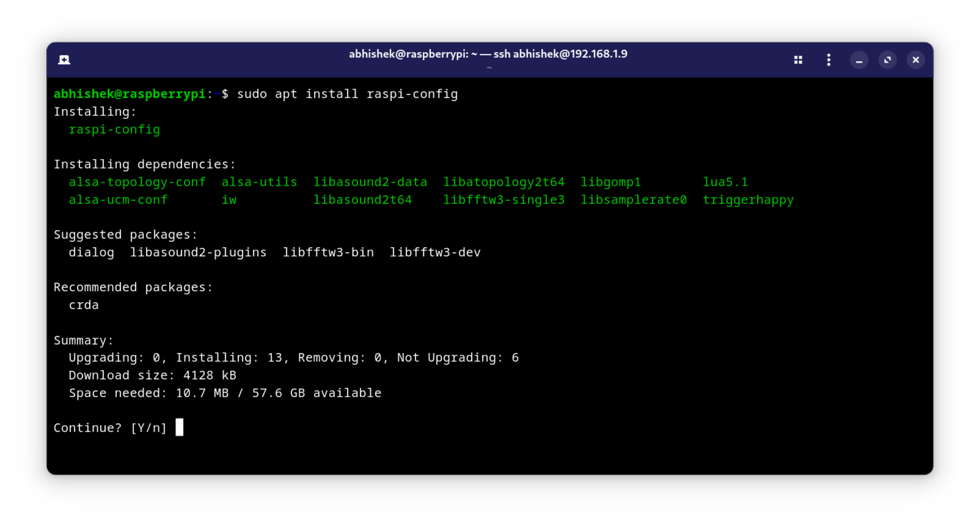Click the libfftw3-dev suggested package
The height and width of the screenshot is (526, 980).
pyautogui.click(x=435, y=252)
